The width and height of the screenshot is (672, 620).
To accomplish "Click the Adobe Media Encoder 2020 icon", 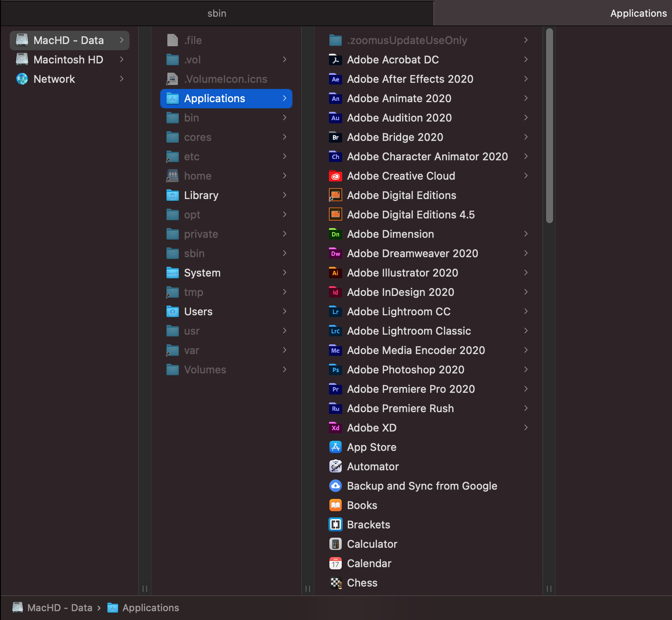I will click(336, 350).
